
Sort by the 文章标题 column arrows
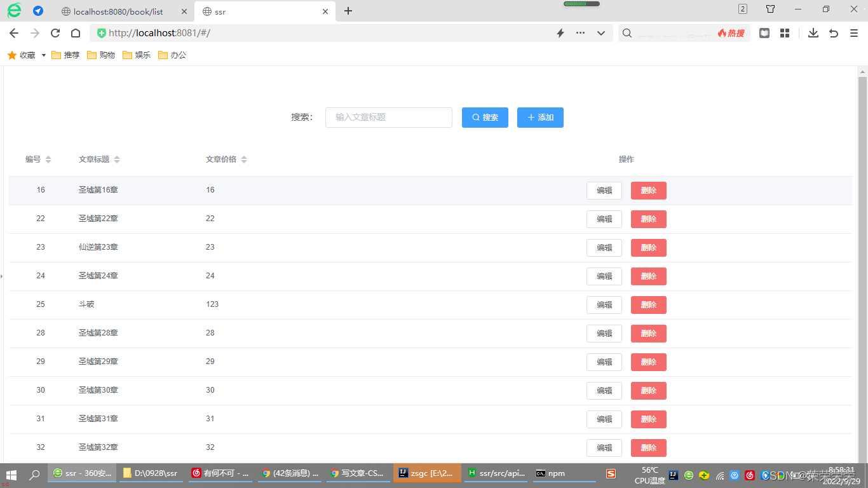coord(117,159)
